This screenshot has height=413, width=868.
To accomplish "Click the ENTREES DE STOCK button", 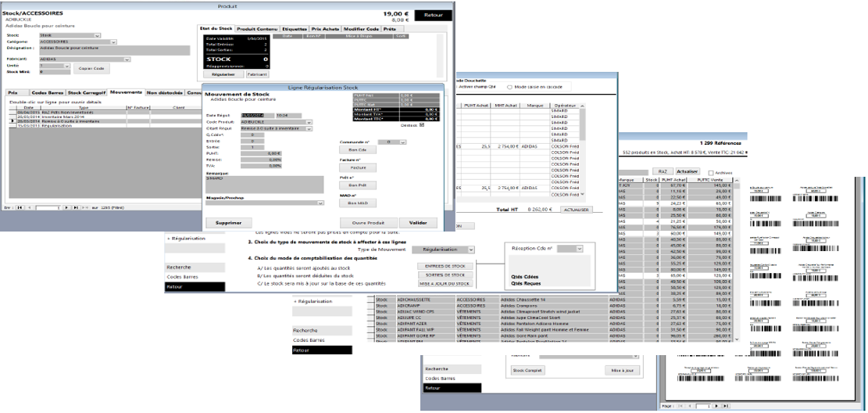I will click(x=445, y=267).
